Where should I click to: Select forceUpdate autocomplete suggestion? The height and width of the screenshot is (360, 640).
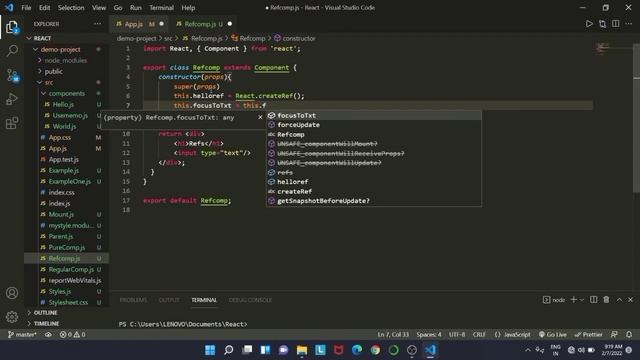click(x=373, y=125)
